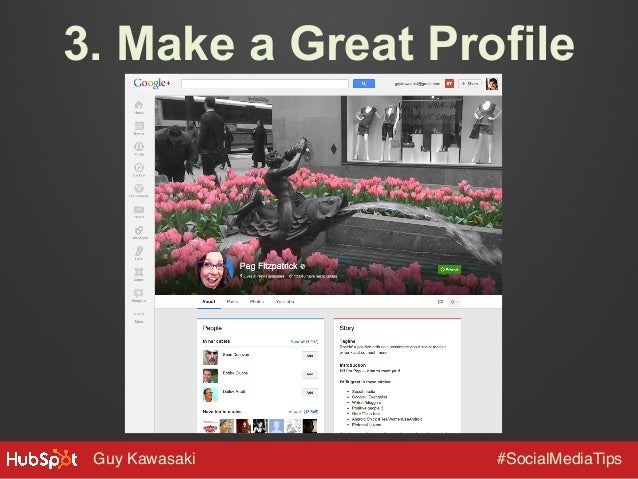Open the red notifications counter

pos(449,83)
